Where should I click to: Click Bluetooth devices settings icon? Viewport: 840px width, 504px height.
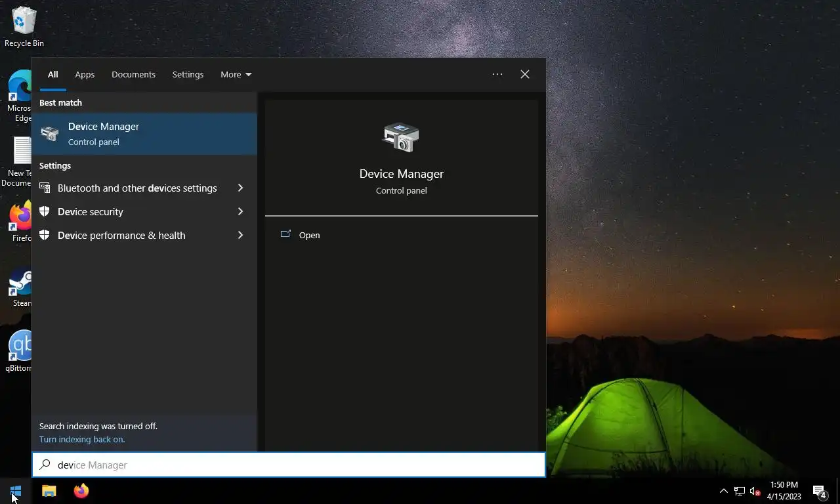[45, 188]
